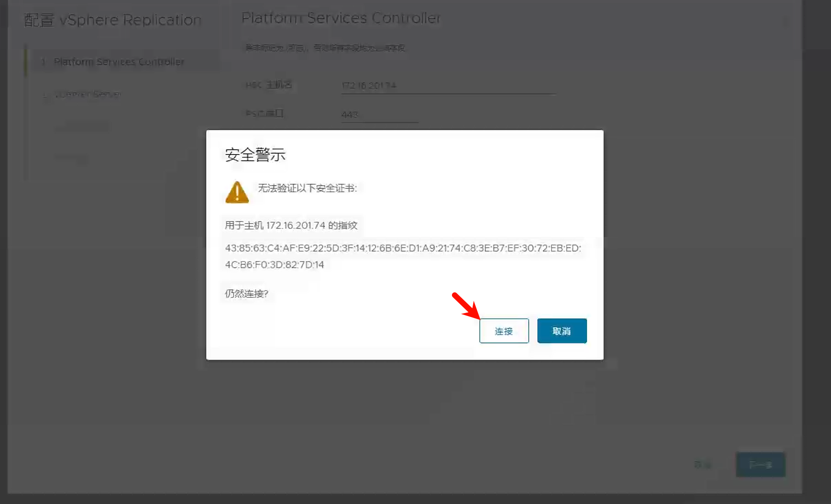Click the red arrow pointing to 连接
This screenshot has height=504, width=831.
tap(466, 305)
